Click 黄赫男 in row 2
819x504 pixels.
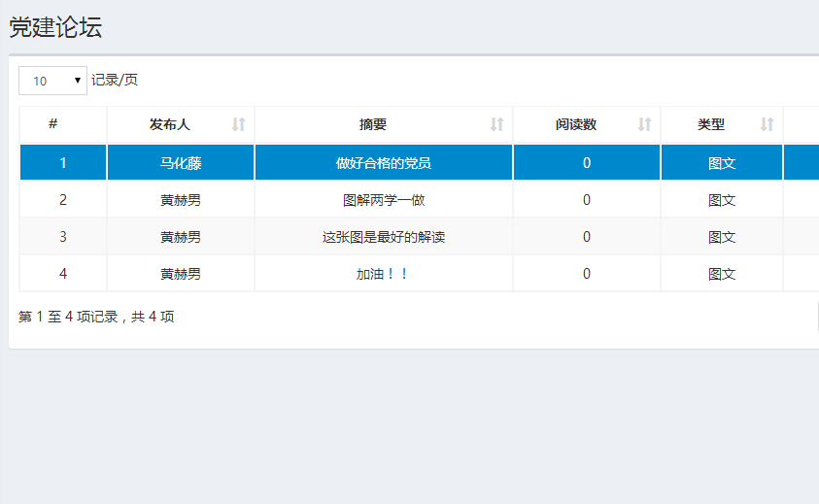coord(180,200)
